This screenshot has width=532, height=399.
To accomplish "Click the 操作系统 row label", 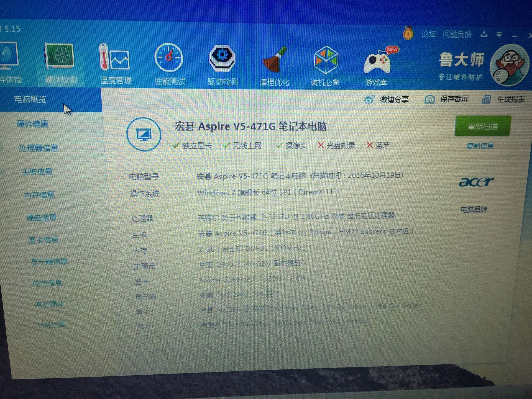I will point(145,193).
